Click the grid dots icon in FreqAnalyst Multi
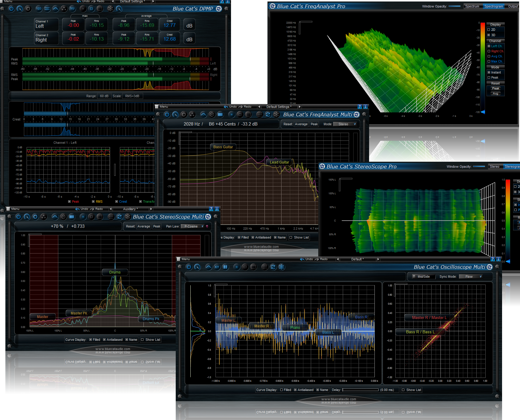Viewport: 520px width, 420px height. (259, 114)
